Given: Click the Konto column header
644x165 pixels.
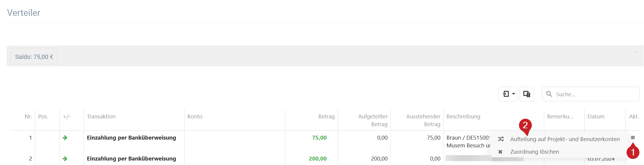Looking at the screenshot, I should pos(195,117).
